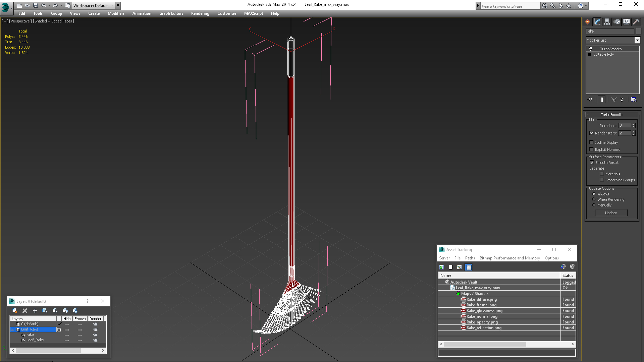644x362 pixels.
Task: Delete highlighted layer with X icon
Action: (25, 311)
